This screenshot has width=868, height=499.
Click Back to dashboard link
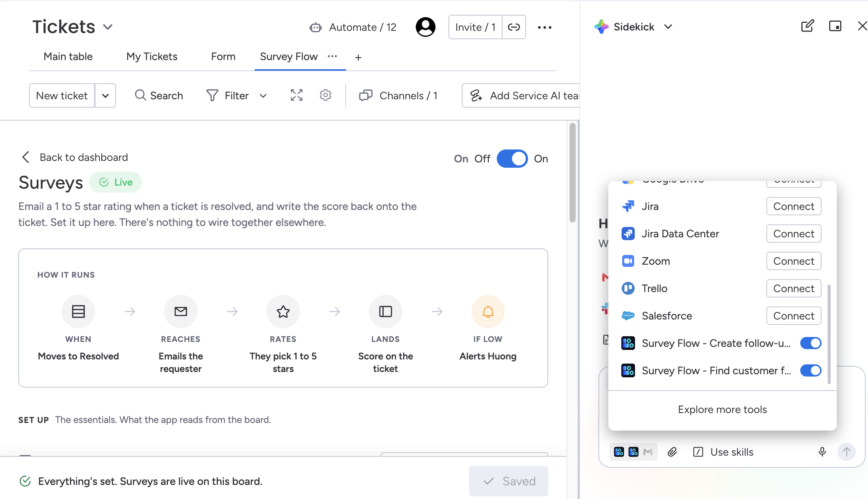click(75, 157)
